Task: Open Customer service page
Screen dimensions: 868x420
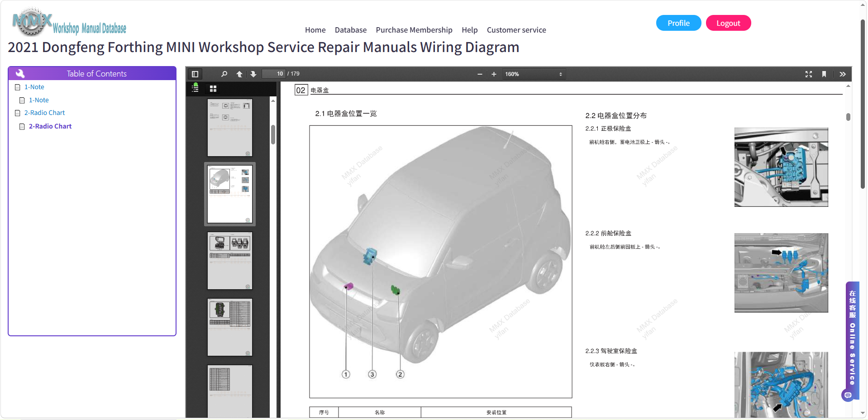Action: [x=516, y=30]
